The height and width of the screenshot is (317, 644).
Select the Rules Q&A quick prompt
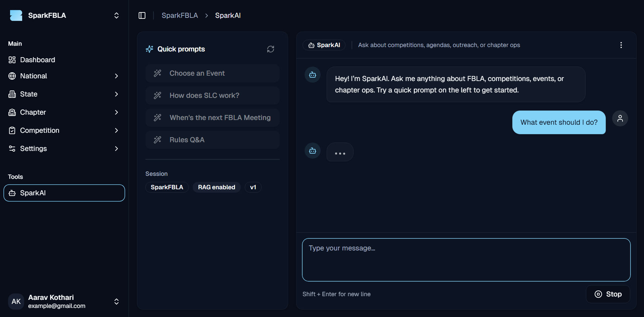pos(213,140)
